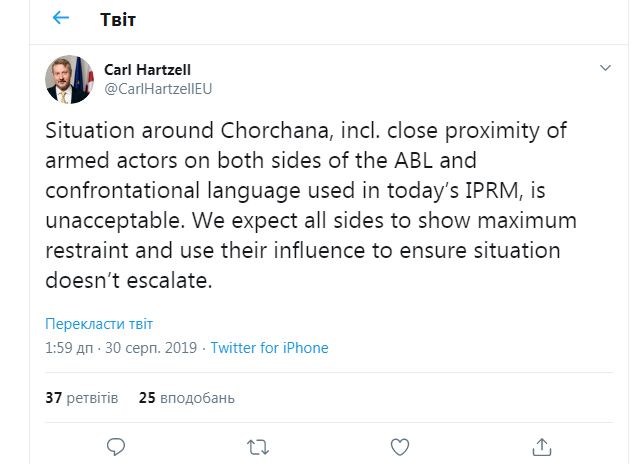The image size is (638, 464).
Task: Click the 1:59 дп tweet time
Action: point(71,348)
